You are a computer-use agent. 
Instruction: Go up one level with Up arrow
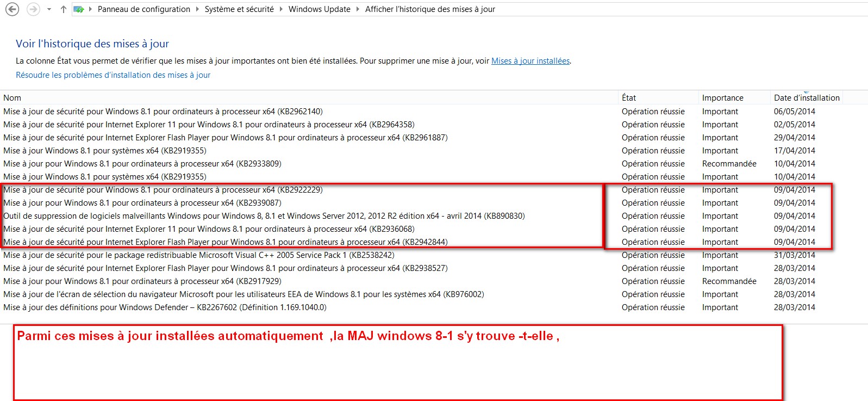(64, 9)
